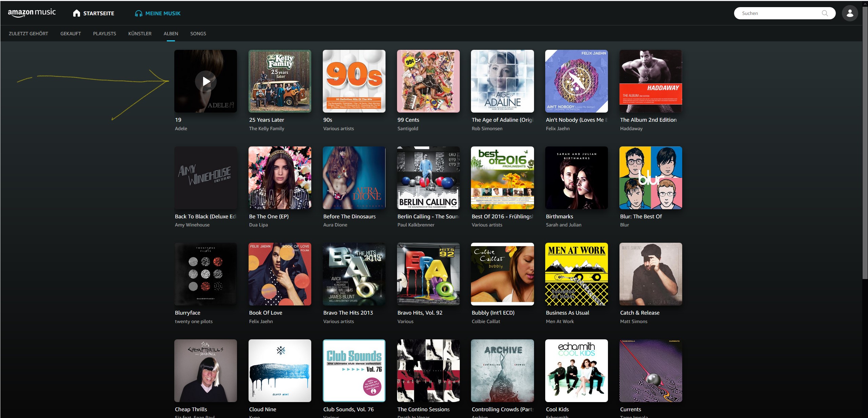Open the Künstler tab

140,34
